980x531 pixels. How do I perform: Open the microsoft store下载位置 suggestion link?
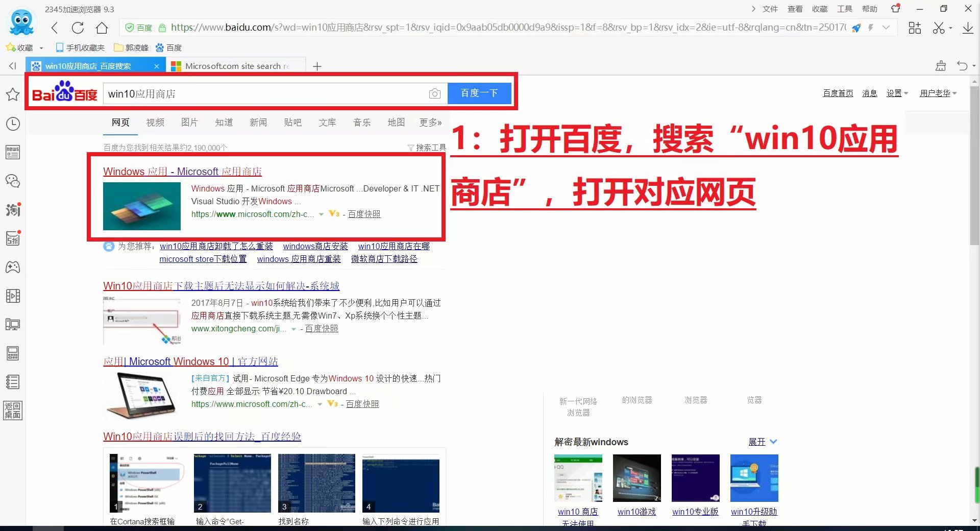[203, 259]
